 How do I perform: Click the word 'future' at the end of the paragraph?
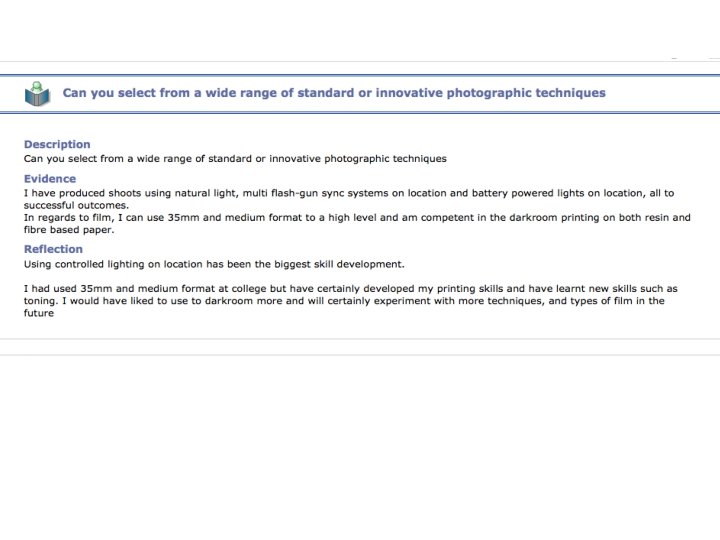[x=39, y=312]
